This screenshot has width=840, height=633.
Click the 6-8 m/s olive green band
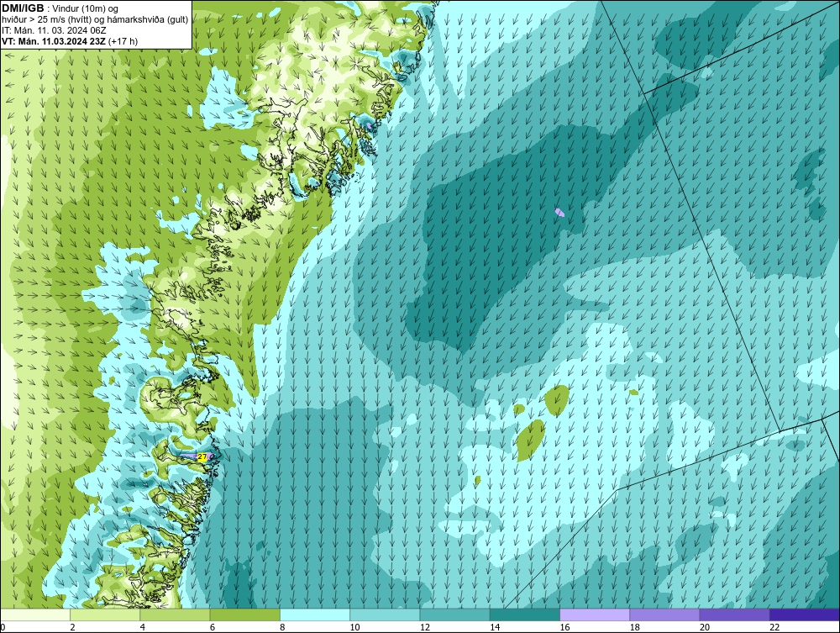(244, 615)
